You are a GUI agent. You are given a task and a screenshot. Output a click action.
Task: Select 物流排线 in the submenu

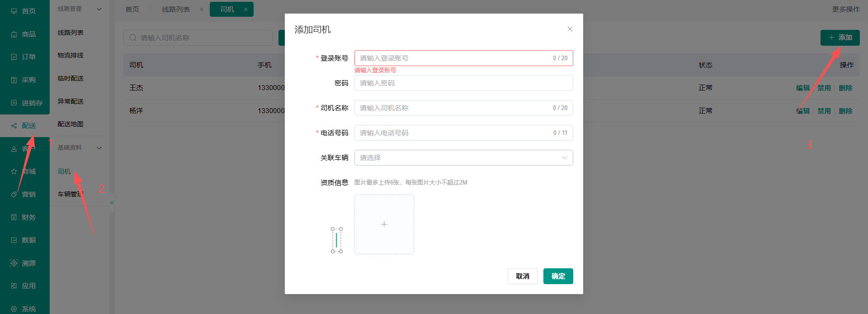tap(71, 55)
